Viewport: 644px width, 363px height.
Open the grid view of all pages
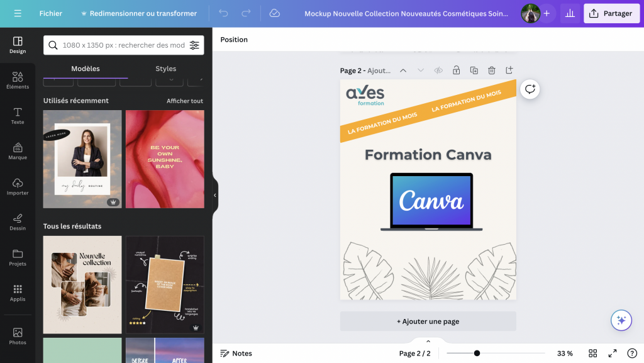pyautogui.click(x=592, y=353)
